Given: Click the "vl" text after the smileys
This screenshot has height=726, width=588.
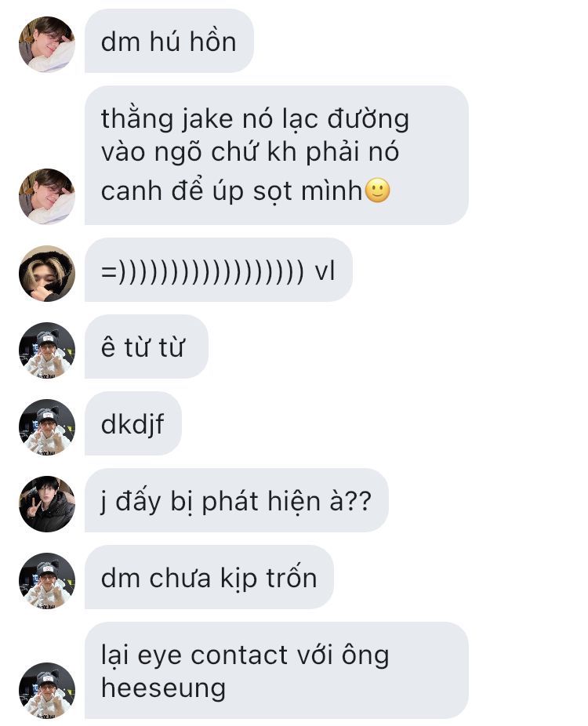Looking at the screenshot, I should [x=325, y=270].
